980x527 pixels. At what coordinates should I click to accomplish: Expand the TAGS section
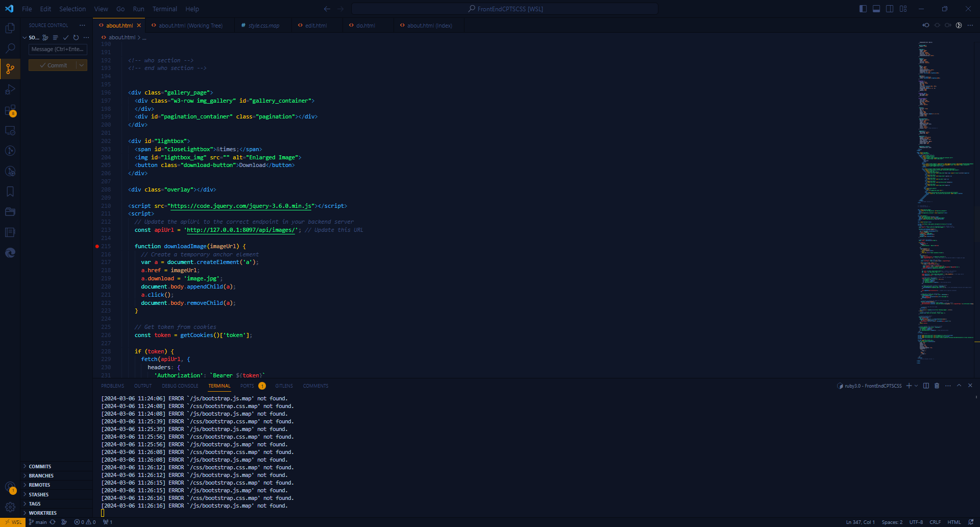pos(56,504)
